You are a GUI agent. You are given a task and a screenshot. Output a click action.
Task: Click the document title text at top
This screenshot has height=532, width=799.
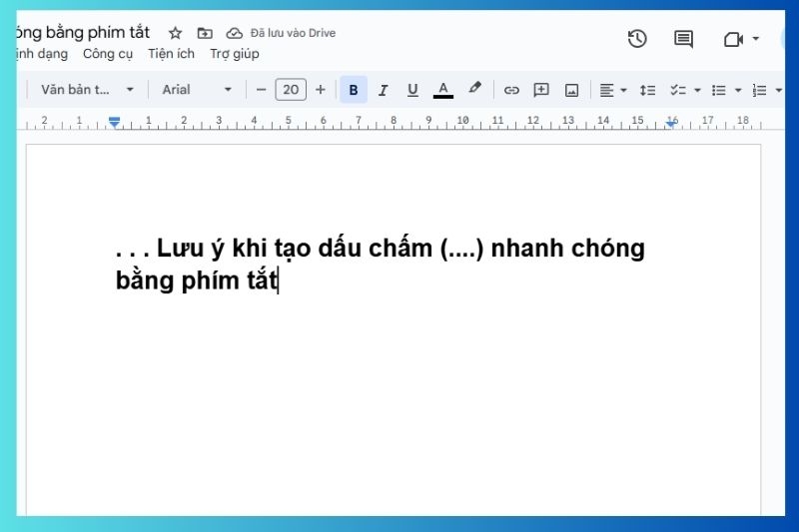click(x=83, y=33)
